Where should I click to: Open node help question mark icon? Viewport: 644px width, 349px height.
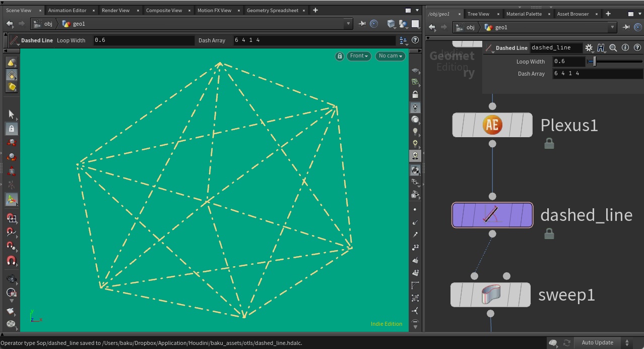click(x=637, y=48)
